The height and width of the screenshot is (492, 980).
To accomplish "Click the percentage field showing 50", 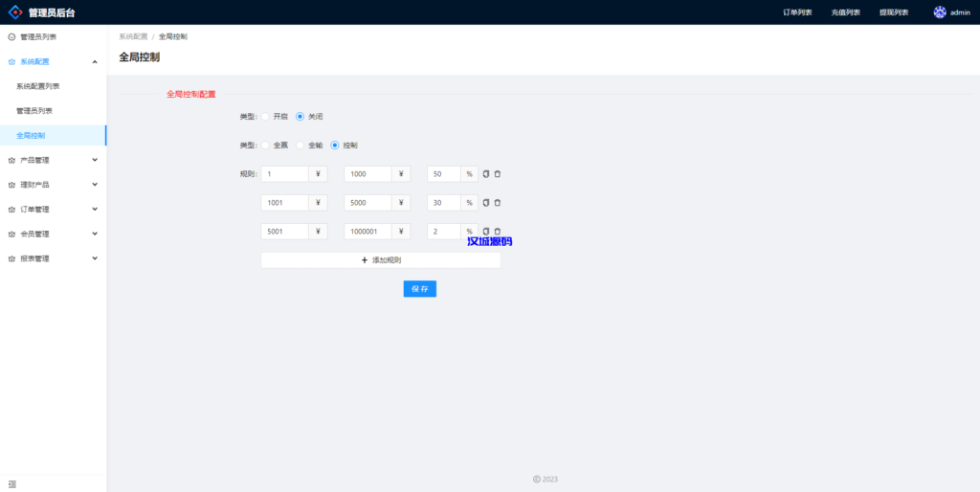I will [x=444, y=174].
